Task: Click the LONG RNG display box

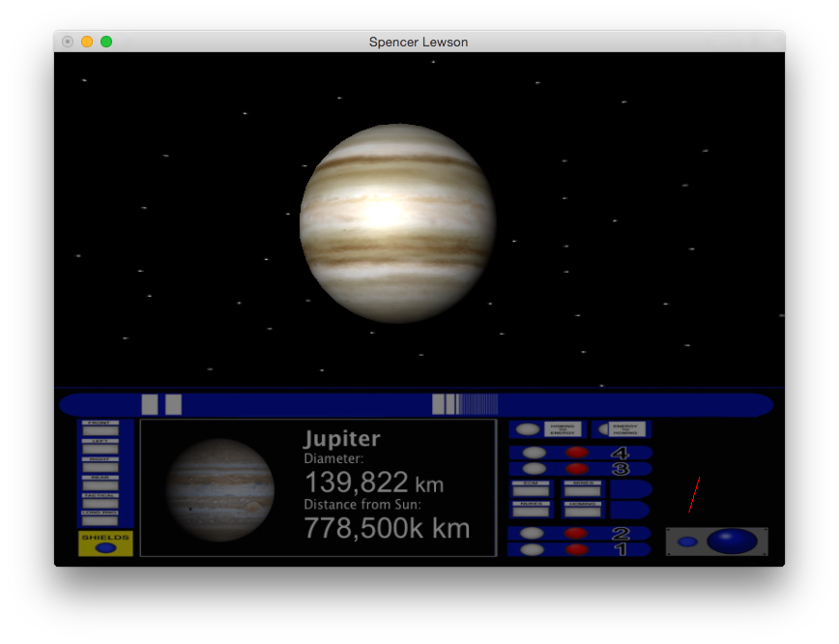Action: click(x=101, y=519)
